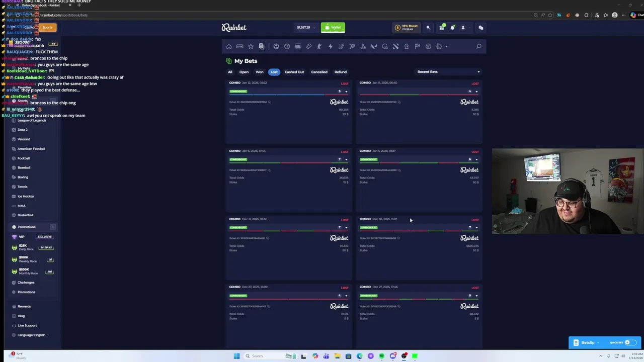Open the notifications bell icon
644x362 pixels.
click(452, 28)
